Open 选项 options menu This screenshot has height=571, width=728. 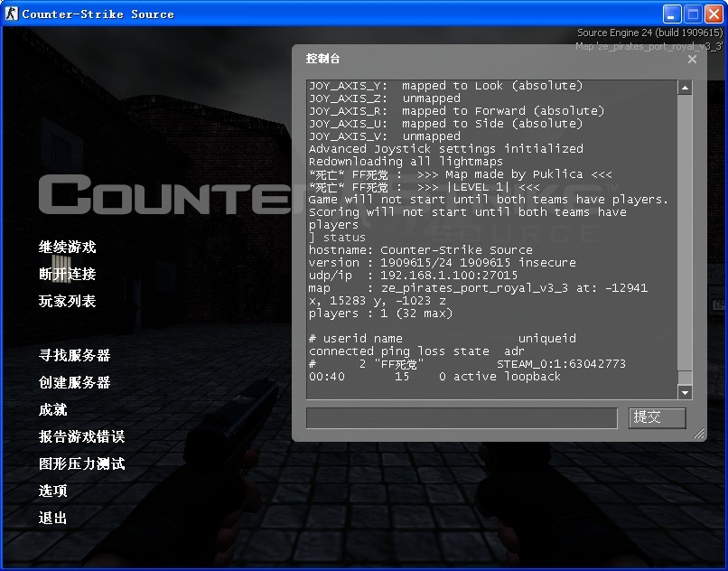click(53, 491)
